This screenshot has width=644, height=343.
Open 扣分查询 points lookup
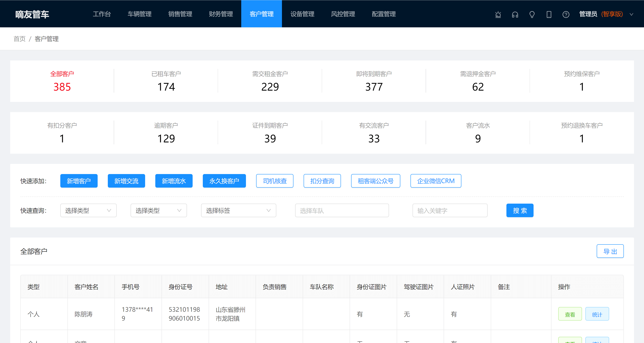tap(322, 181)
